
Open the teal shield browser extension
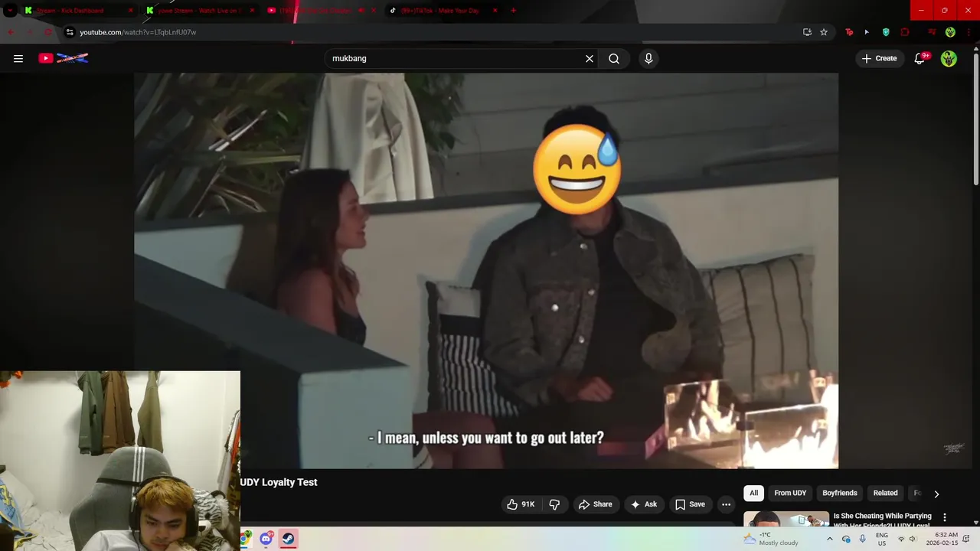point(886,32)
